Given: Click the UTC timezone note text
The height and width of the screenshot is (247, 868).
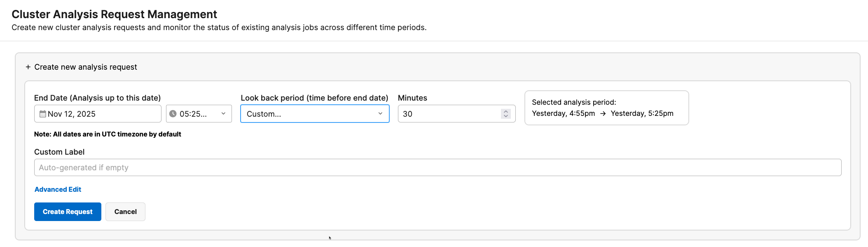Looking at the screenshot, I should pos(108,134).
